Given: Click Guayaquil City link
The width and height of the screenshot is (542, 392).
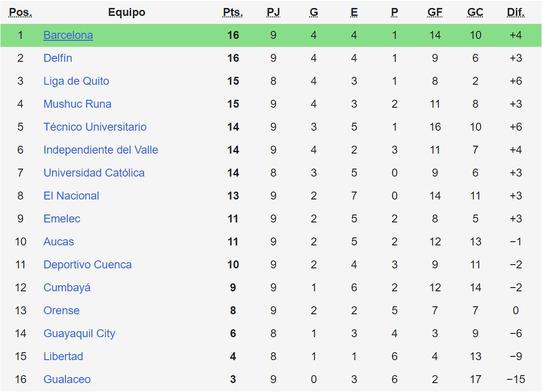Looking at the screenshot, I should pyautogui.click(x=79, y=333).
